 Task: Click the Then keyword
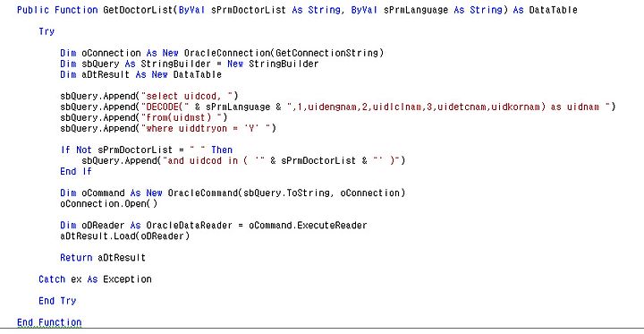(222, 150)
